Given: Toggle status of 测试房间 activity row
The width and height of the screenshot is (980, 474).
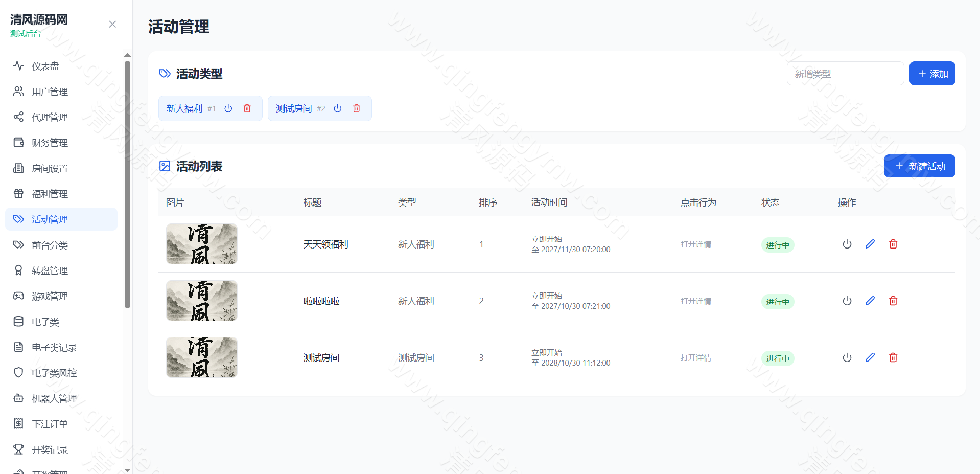Looking at the screenshot, I should click(847, 357).
